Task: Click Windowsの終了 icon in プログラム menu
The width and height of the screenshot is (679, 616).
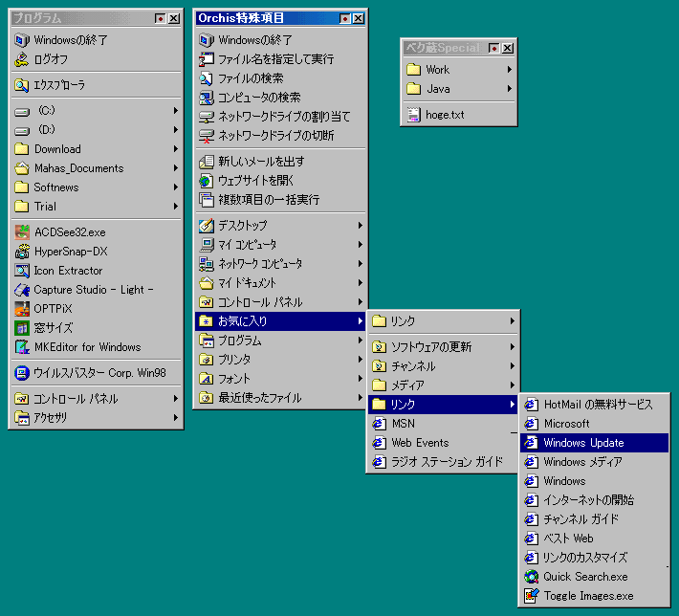Action: pyautogui.click(x=22, y=40)
